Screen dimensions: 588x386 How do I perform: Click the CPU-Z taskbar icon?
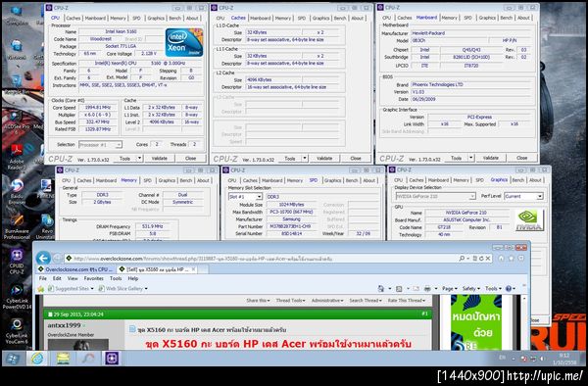coord(112,359)
